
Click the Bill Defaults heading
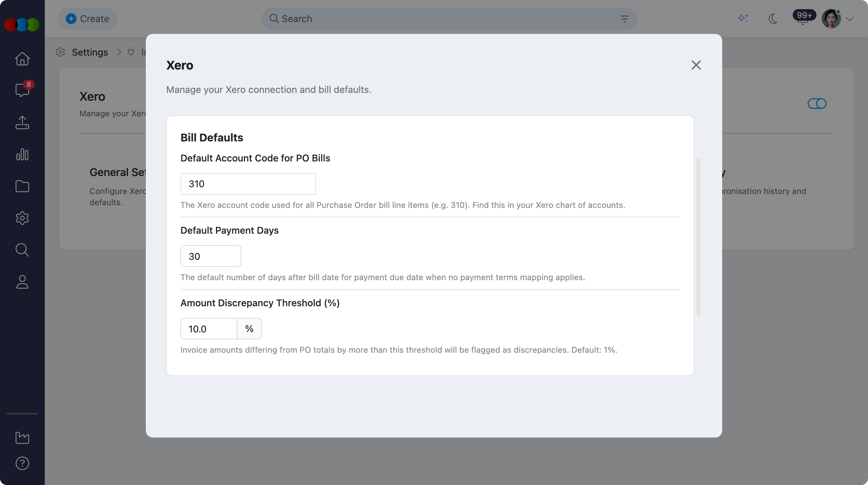point(212,138)
